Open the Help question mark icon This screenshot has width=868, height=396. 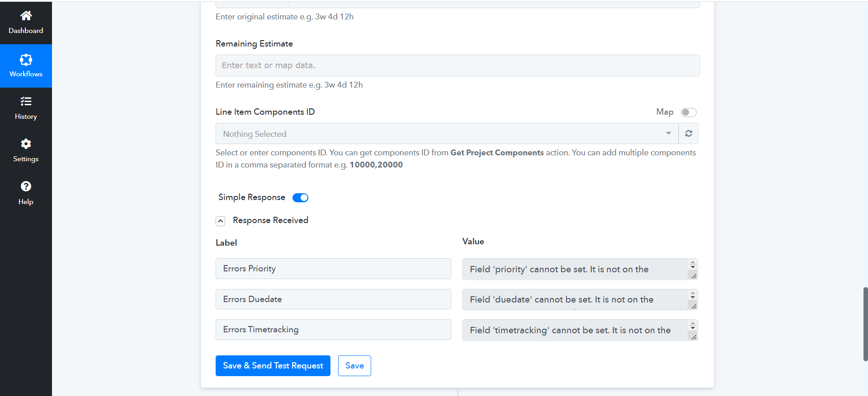pyautogui.click(x=26, y=186)
